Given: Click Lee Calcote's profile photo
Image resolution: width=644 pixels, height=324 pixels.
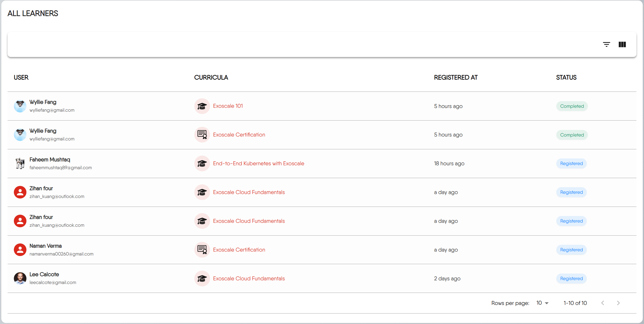Looking at the screenshot, I should (x=20, y=278).
